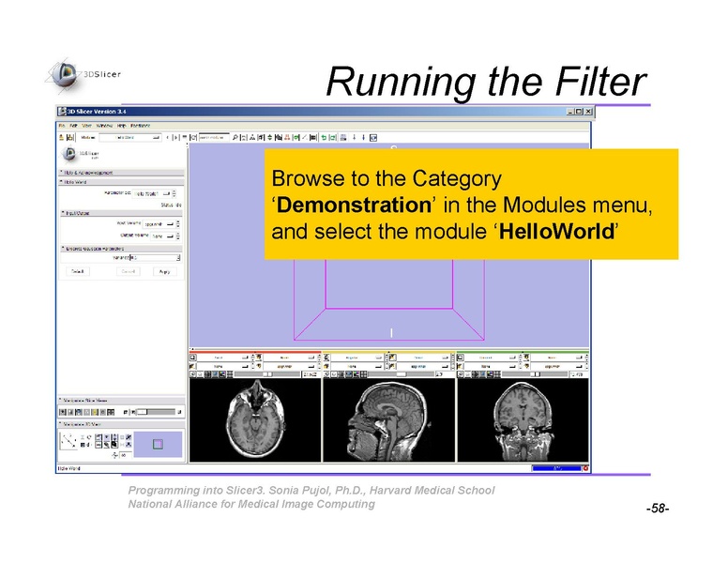Click the axial brain slice view
This screenshot has width=728, height=563.
[x=255, y=420]
